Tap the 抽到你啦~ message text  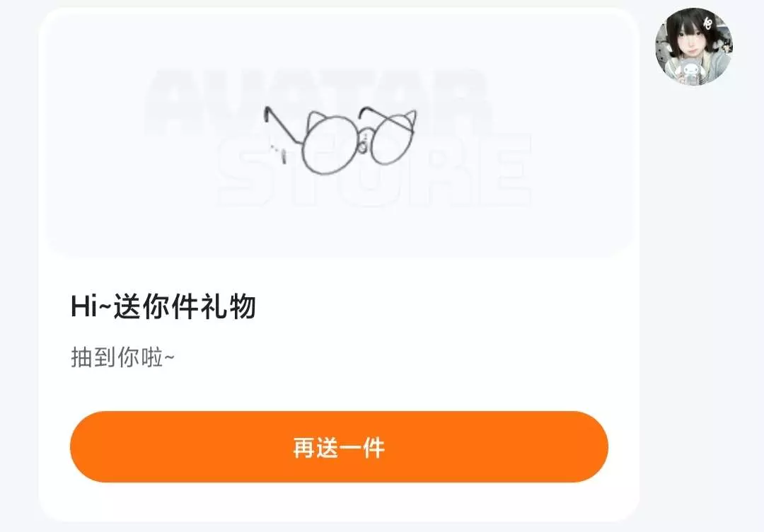122,357
